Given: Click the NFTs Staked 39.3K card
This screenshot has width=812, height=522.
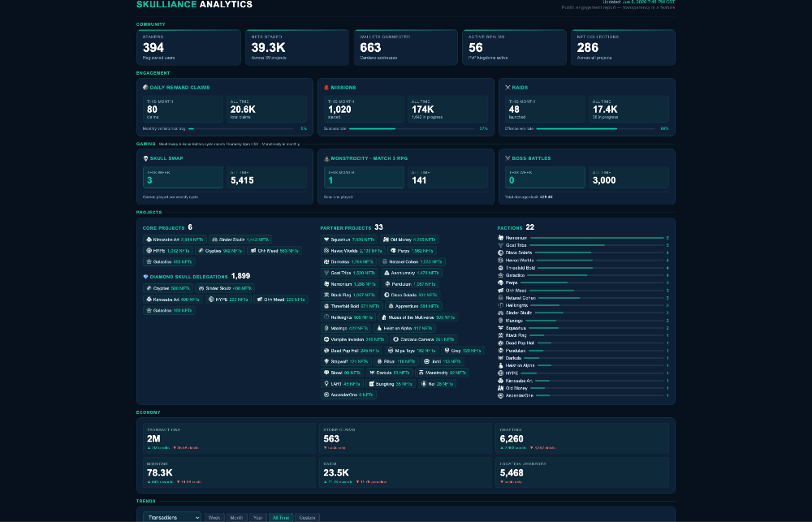Looking at the screenshot, I should [x=297, y=47].
